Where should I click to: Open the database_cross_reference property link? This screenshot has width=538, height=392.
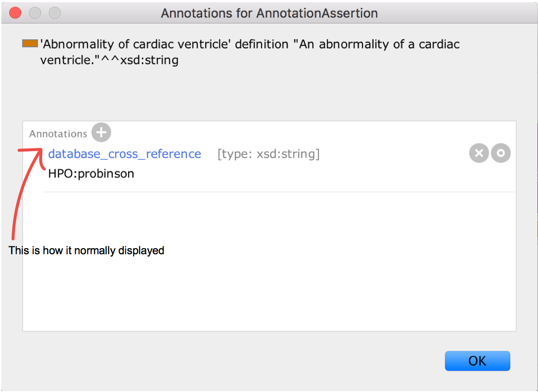click(124, 153)
